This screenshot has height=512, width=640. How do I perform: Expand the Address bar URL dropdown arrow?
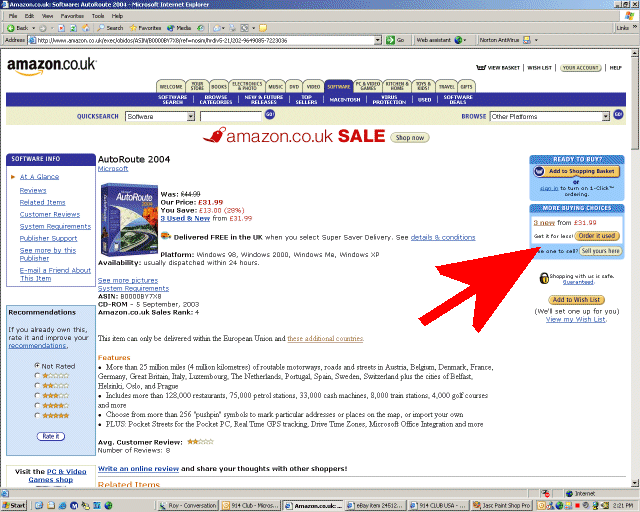pos(378,40)
